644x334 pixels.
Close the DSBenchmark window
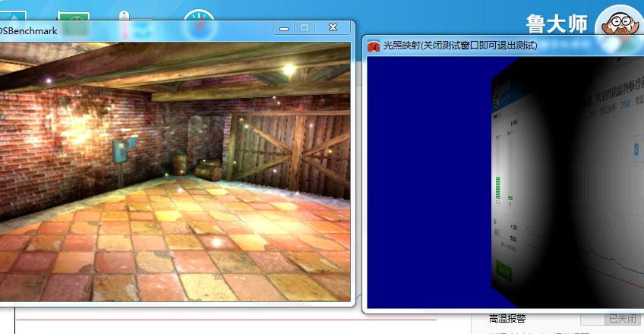tap(333, 28)
